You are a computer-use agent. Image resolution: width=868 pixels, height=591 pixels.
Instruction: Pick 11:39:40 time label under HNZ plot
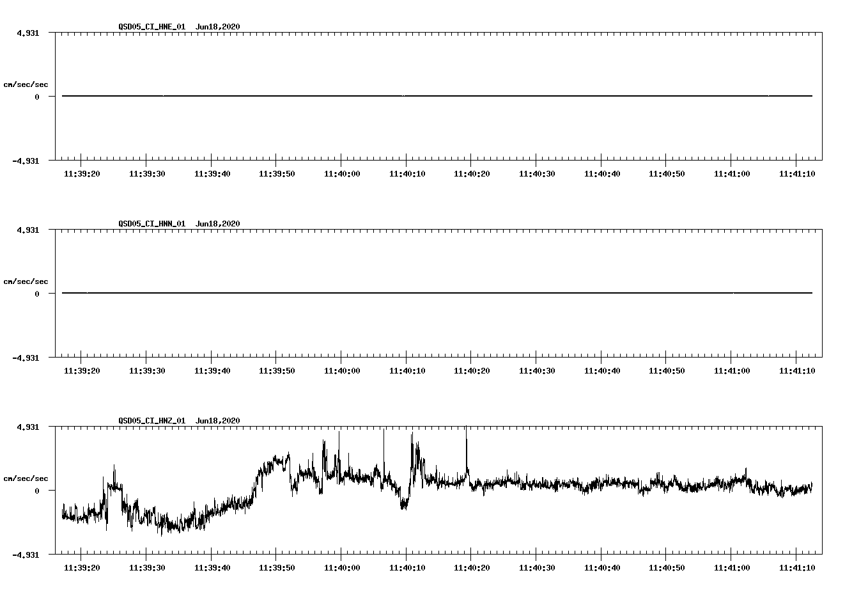(x=212, y=568)
